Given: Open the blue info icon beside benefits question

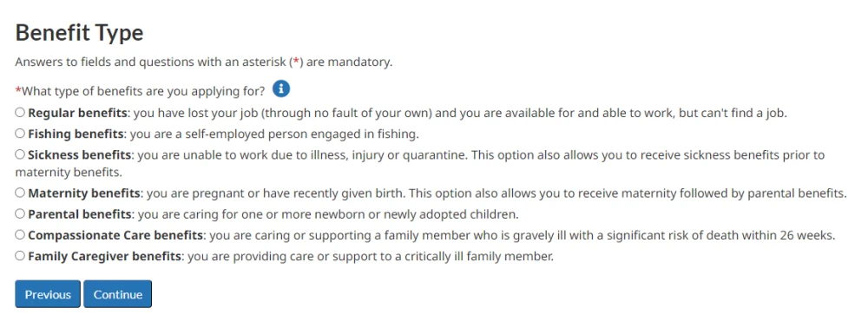Looking at the screenshot, I should (x=281, y=89).
